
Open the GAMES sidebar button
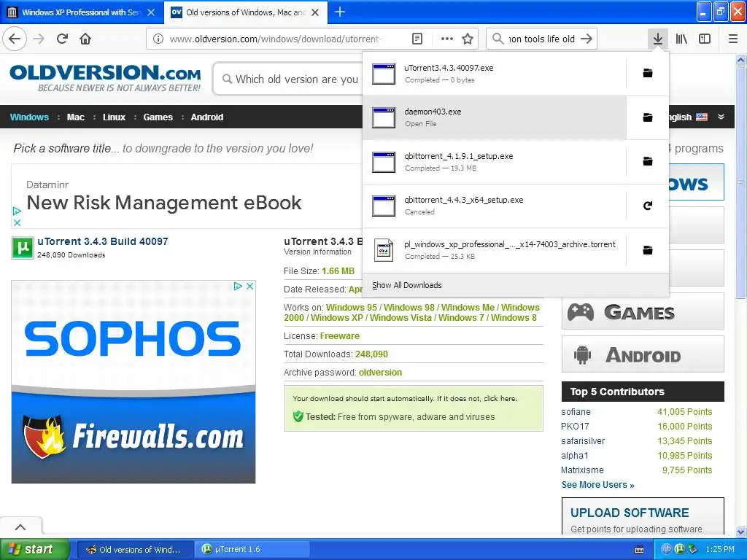(x=643, y=312)
